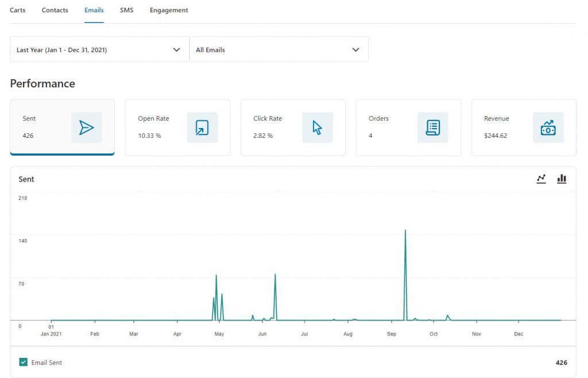Image resolution: width=588 pixels, height=378 pixels.
Task: Click the Jan 2021 axis label
Action: [51, 334]
